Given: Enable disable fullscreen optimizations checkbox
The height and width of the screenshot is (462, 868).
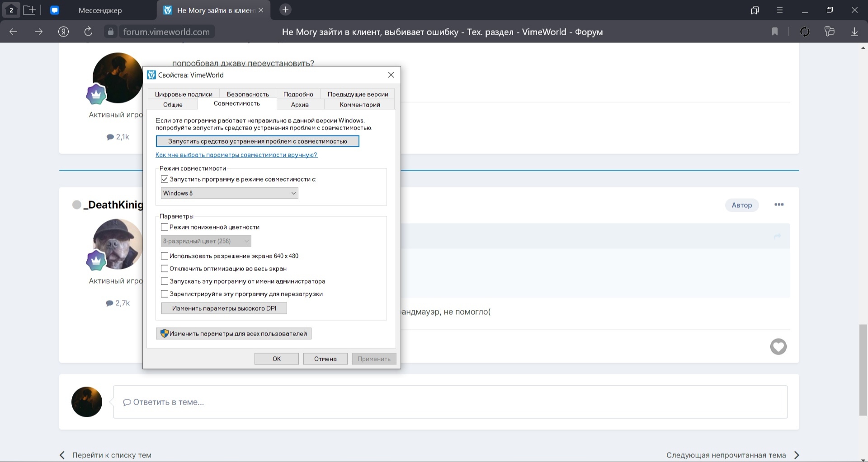Looking at the screenshot, I should coord(165,269).
